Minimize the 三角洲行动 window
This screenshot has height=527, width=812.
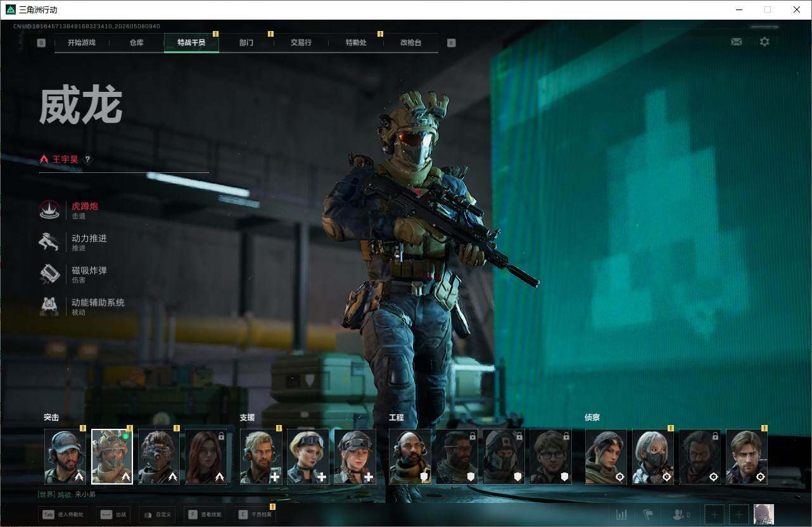739,10
